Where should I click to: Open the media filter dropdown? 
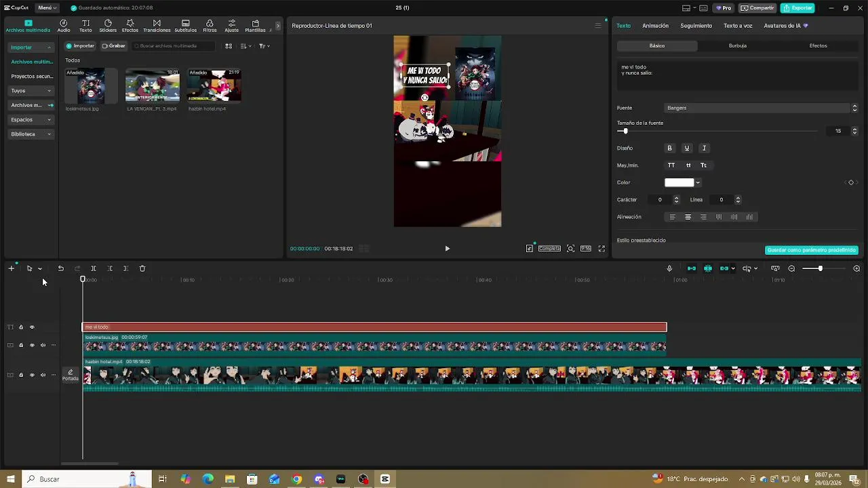264,46
